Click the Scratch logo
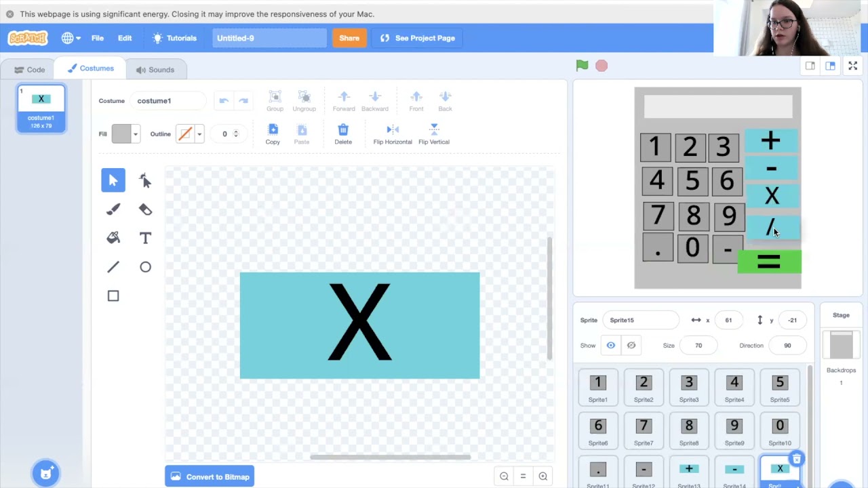Screen dimensions: 868x488 click(28, 39)
